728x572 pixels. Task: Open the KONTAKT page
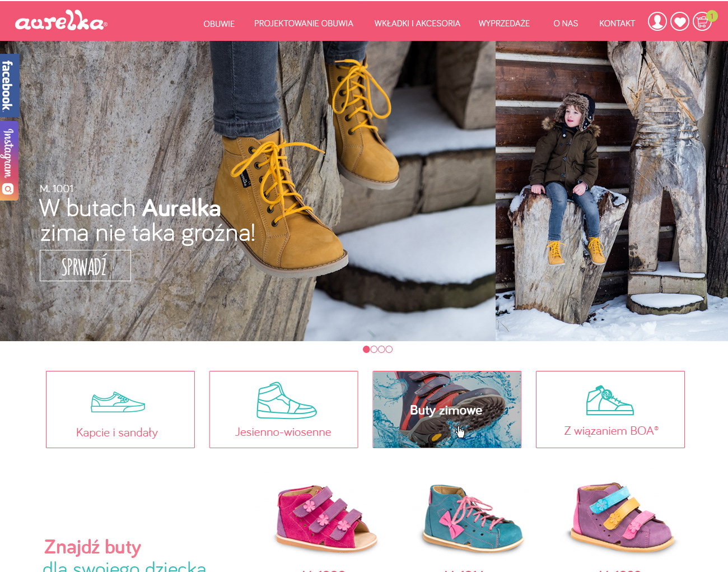click(617, 24)
